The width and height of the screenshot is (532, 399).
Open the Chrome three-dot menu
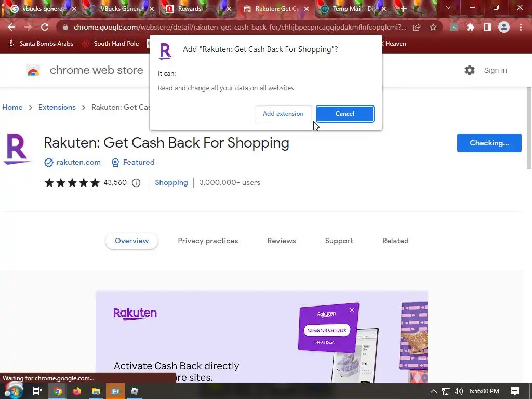point(521,27)
